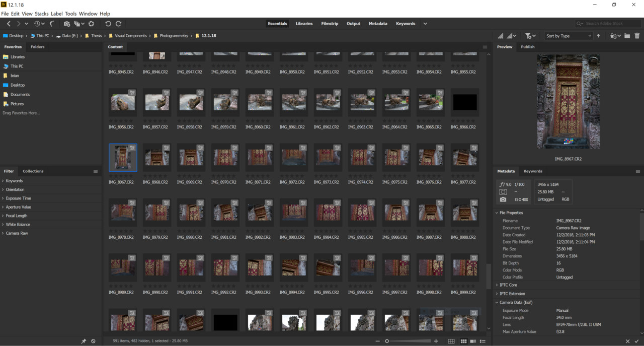Screen dimensions: 644x346
Task: Create a new folder
Action: pos(627,36)
